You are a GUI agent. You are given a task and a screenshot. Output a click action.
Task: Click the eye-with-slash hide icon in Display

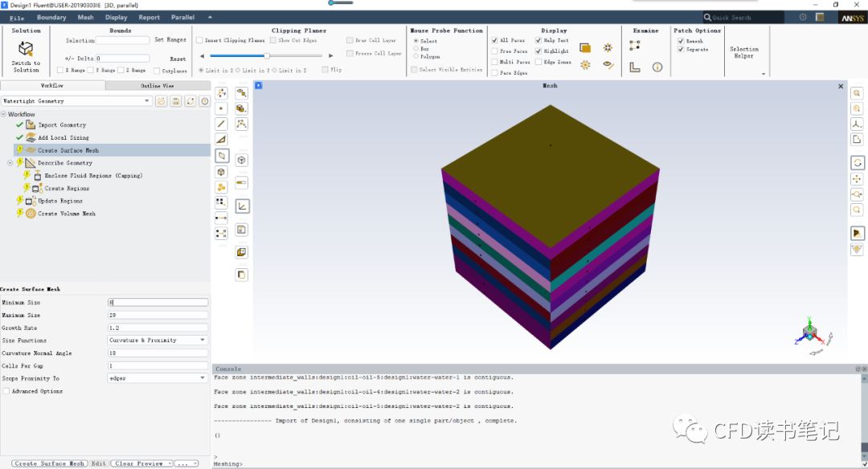pos(608,65)
